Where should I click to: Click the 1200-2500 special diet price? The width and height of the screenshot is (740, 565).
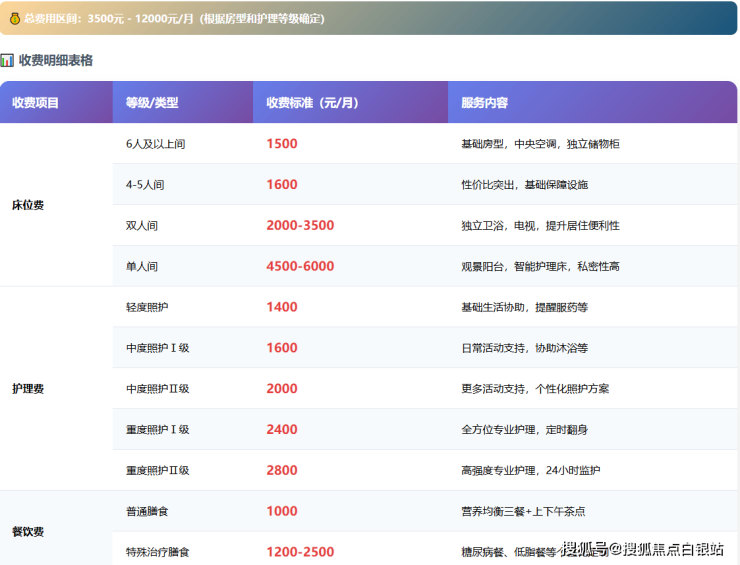click(x=300, y=552)
